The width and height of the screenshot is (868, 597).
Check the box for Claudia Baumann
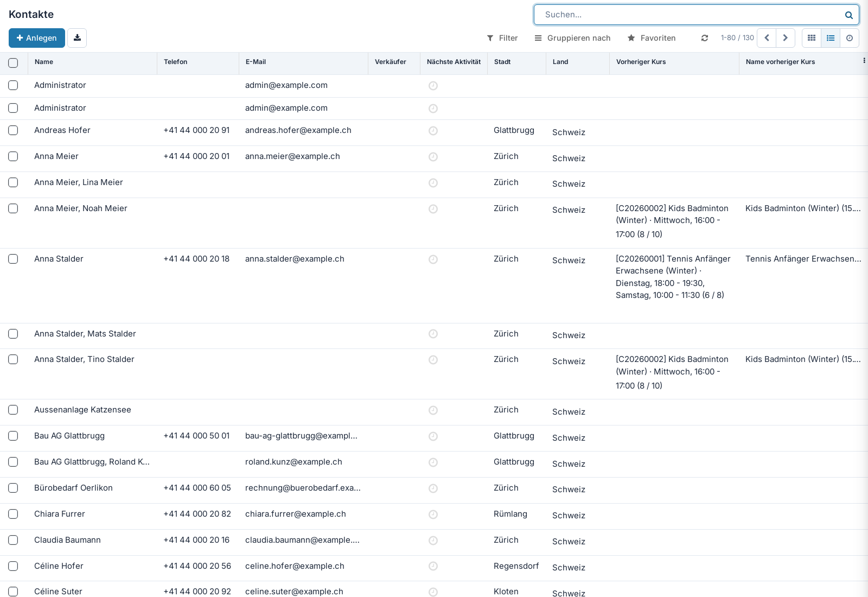point(13,540)
